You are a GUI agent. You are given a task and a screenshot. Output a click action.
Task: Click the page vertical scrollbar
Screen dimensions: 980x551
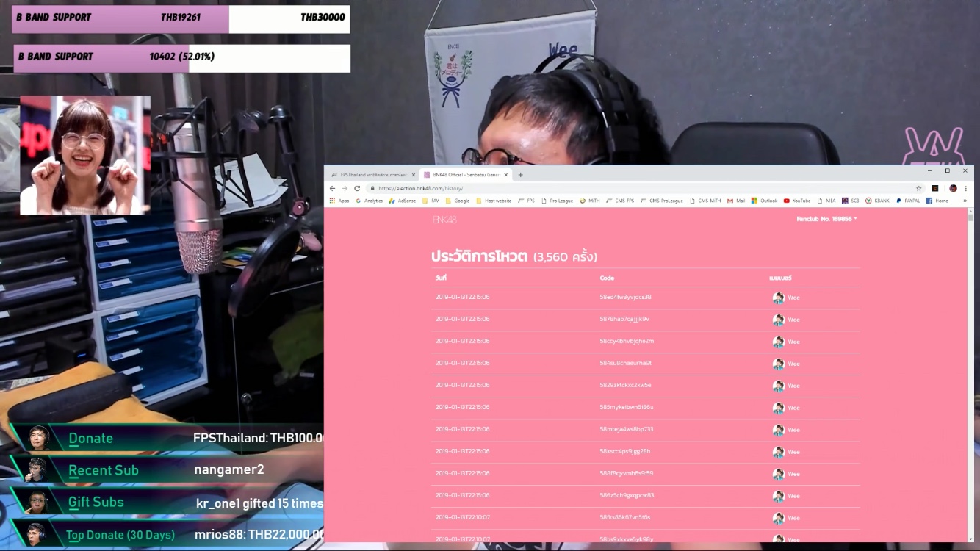(970, 375)
